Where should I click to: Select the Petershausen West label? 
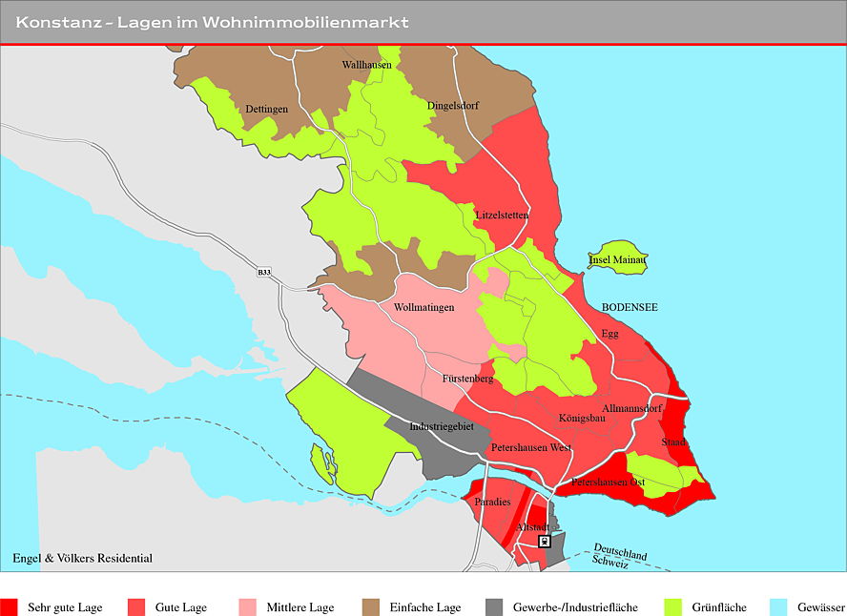click(531, 447)
